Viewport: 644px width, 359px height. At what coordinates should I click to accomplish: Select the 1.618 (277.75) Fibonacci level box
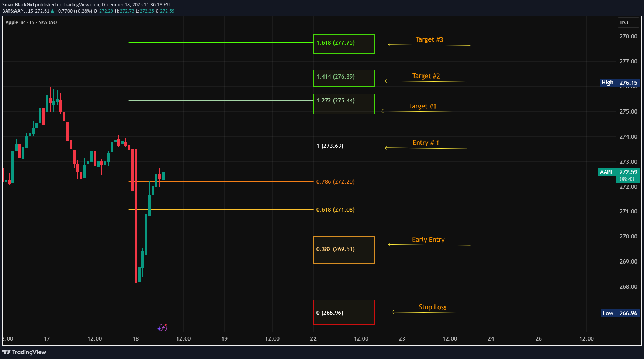[x=344, y=44]
